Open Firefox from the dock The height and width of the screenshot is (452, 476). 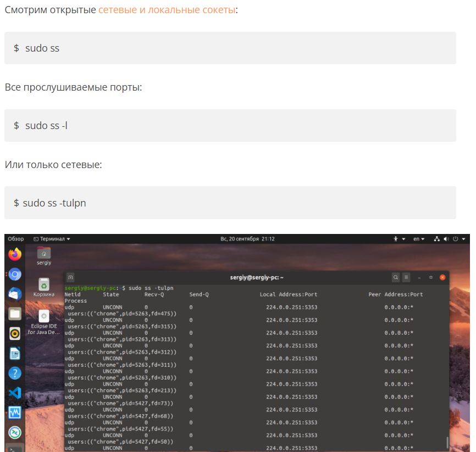(15, 254)
